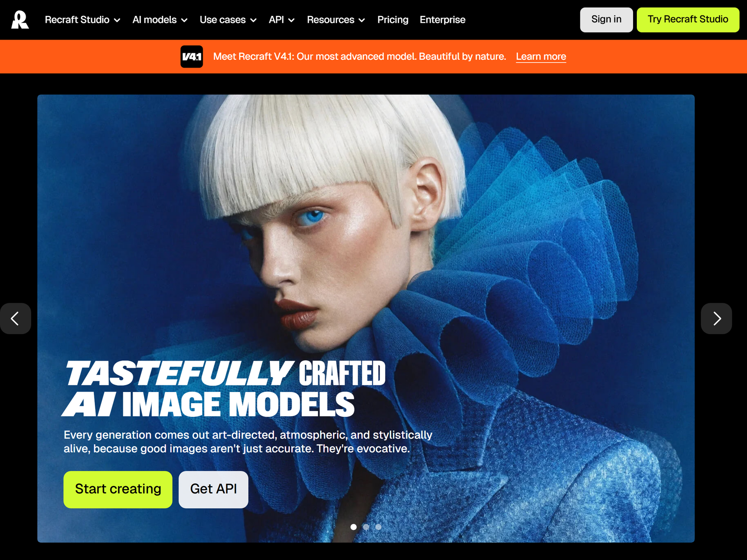
Task: Go to previous slide with left arrow
Action: 15,319
